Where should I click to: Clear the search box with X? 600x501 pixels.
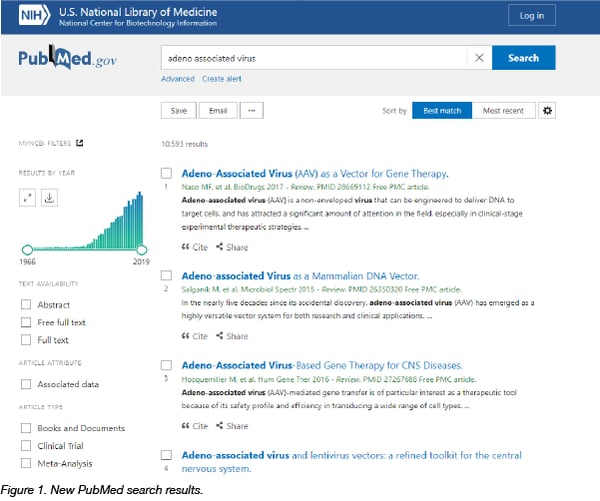(479, 58)
